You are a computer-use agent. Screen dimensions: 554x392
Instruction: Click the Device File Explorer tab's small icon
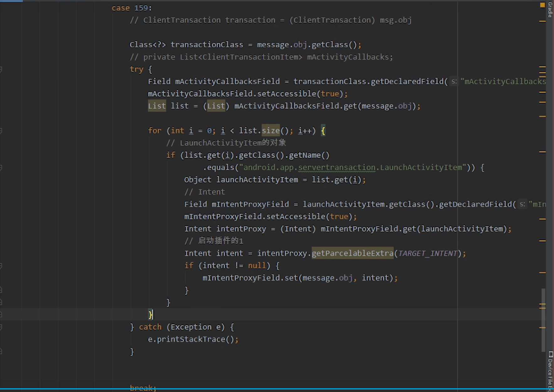coord(550,354)
